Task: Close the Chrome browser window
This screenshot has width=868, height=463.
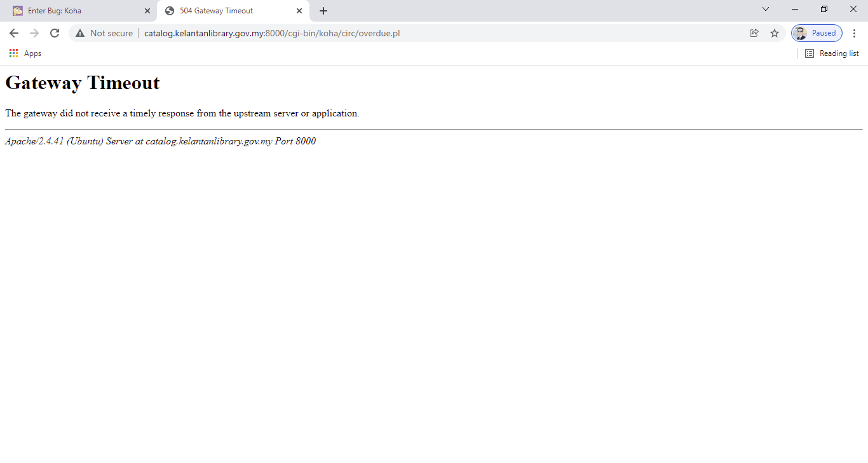Action: click(x=853, y=9)
